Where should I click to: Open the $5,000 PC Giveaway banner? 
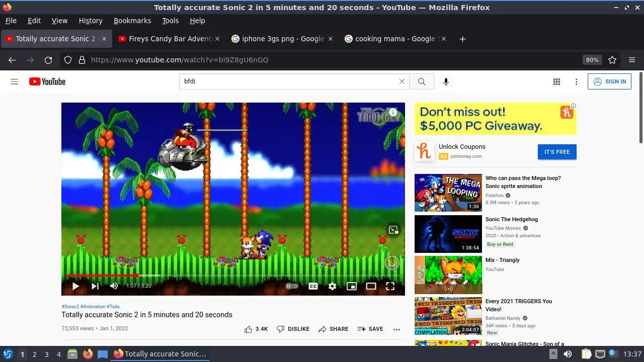(495, 119)
